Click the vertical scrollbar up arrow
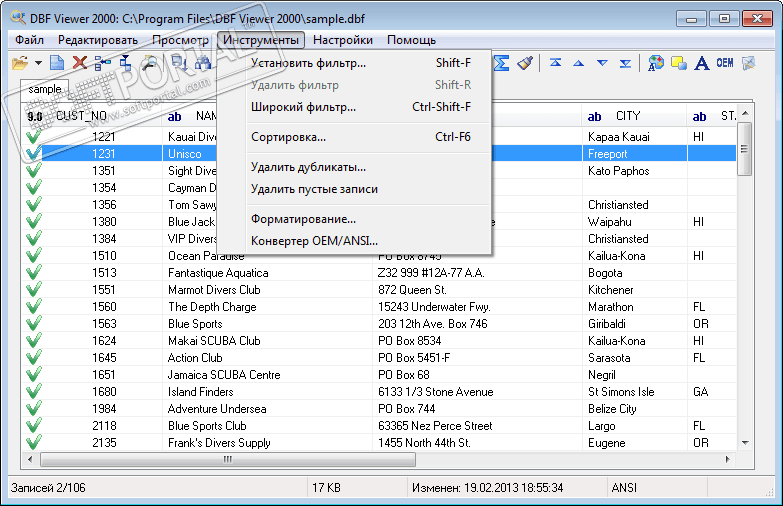This screenshot has height=506, width=783. click(x=745, y=113)
